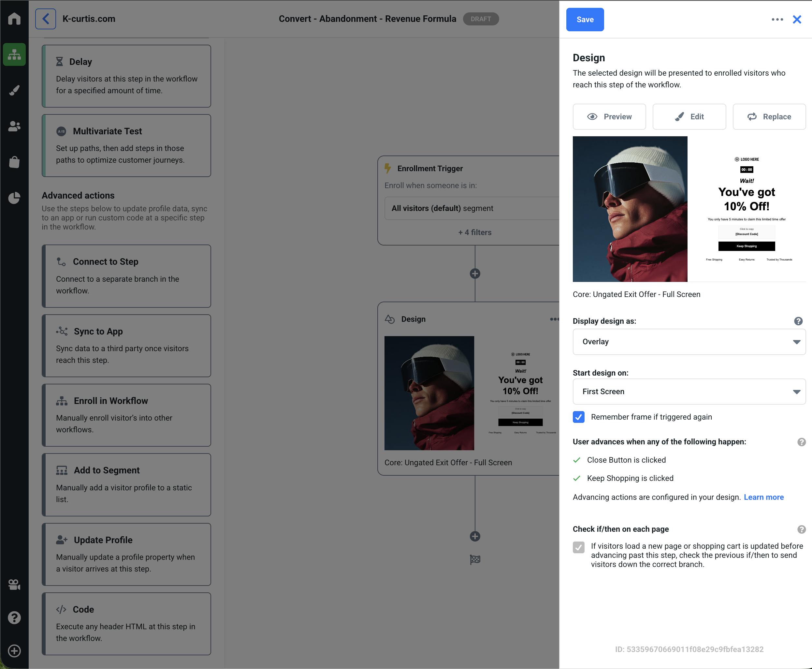Screen dimensions: 812x669
Task: Click the Sync to App nodes icon
Action: 62,331
